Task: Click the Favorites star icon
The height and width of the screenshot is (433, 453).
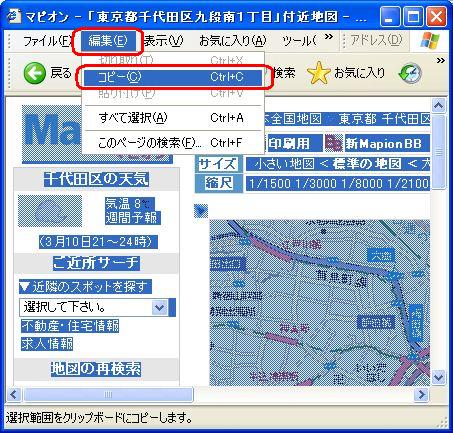Action: [x=318, y=72]
